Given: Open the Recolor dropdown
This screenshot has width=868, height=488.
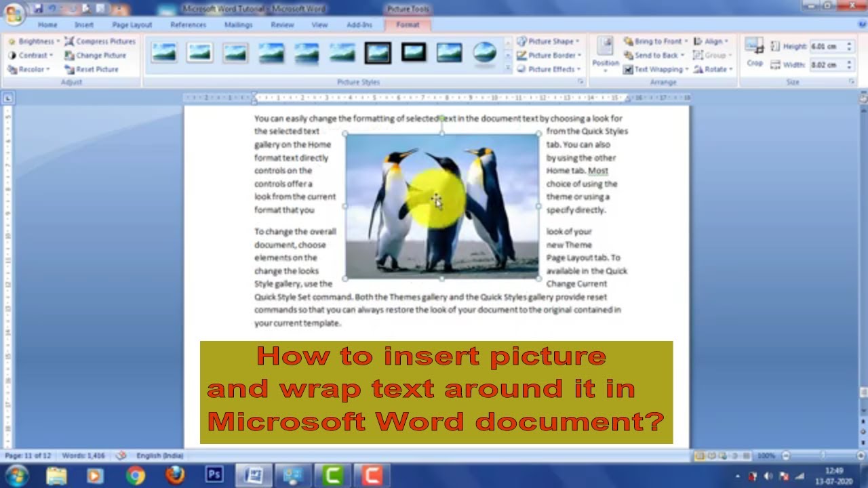Looking at the screenshot, I should [28, 69].
